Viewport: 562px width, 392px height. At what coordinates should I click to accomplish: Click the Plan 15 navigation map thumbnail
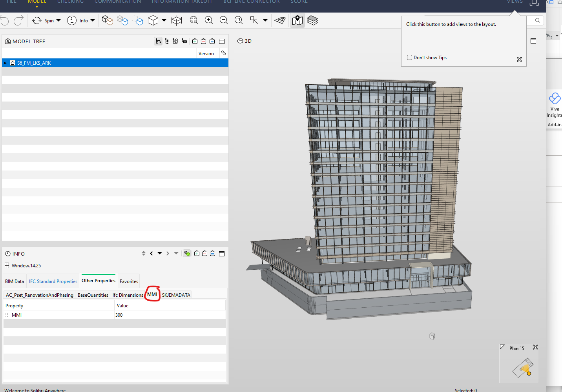point(522,368)
